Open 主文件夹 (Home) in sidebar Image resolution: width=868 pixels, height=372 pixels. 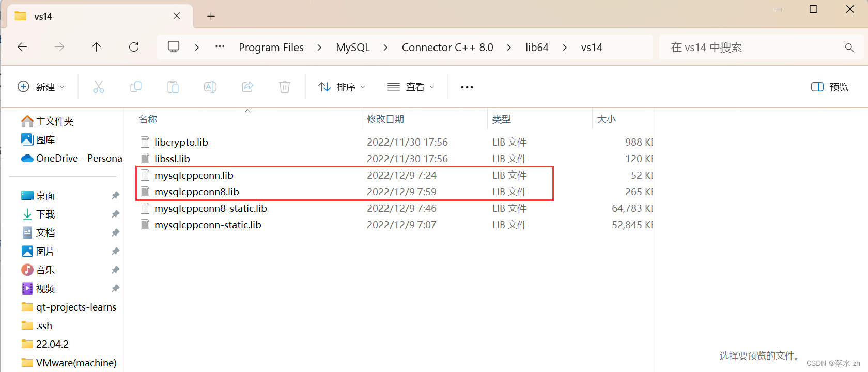(x=48, y=121)
